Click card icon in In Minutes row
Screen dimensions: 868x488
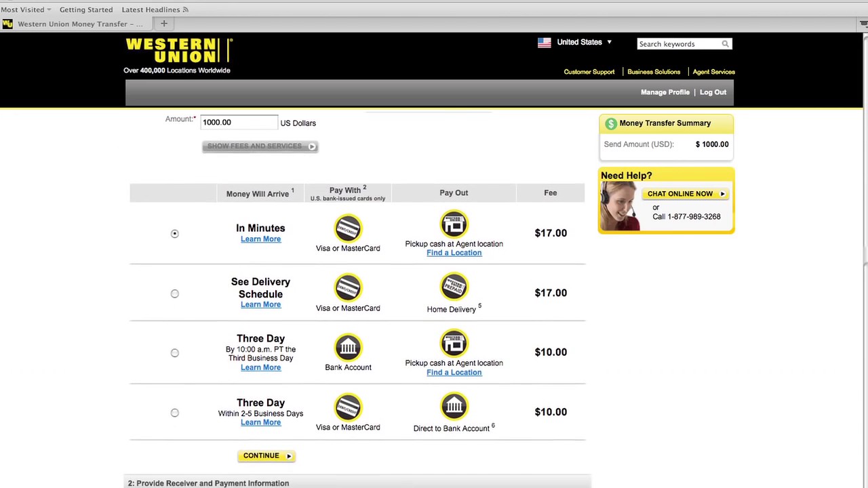pos(348,228)
